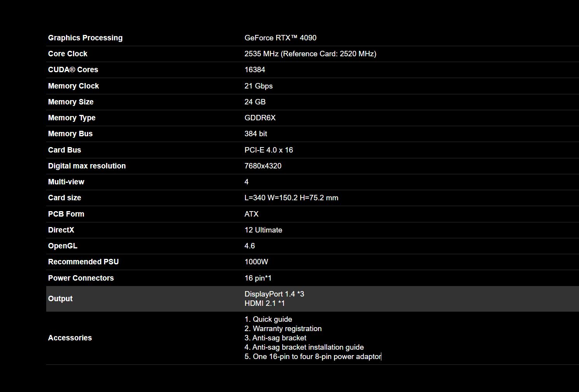The width and height of the screenshot is (579, 392).
Task: Select the 'HDMI 2.1 *1' line
Action: pyautogui.click(x=265, y=303)
